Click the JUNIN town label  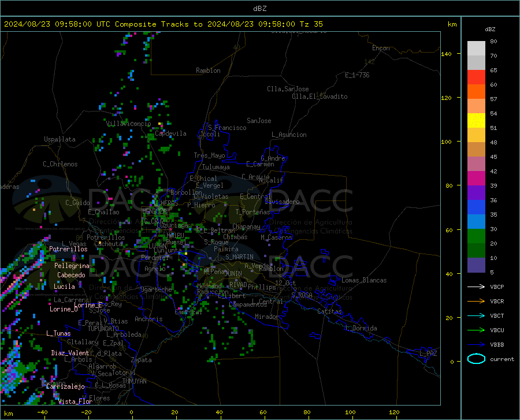click(x=233, y=274)
